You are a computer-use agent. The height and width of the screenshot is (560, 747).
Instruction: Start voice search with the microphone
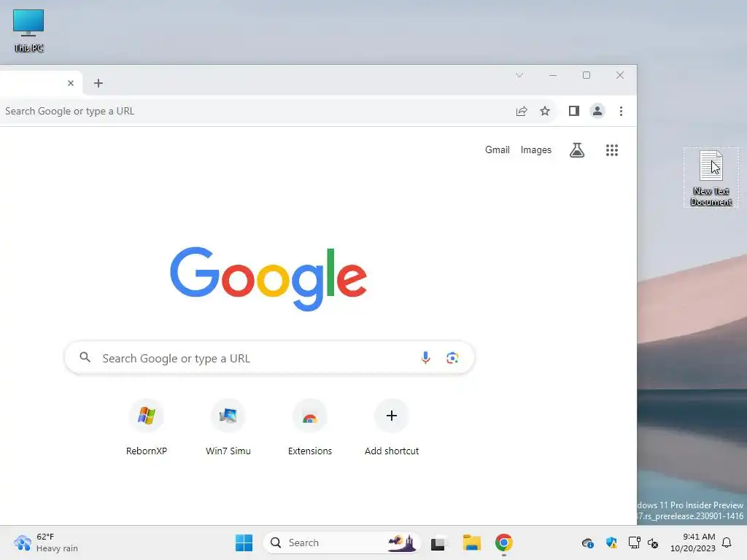coord(425,357)
